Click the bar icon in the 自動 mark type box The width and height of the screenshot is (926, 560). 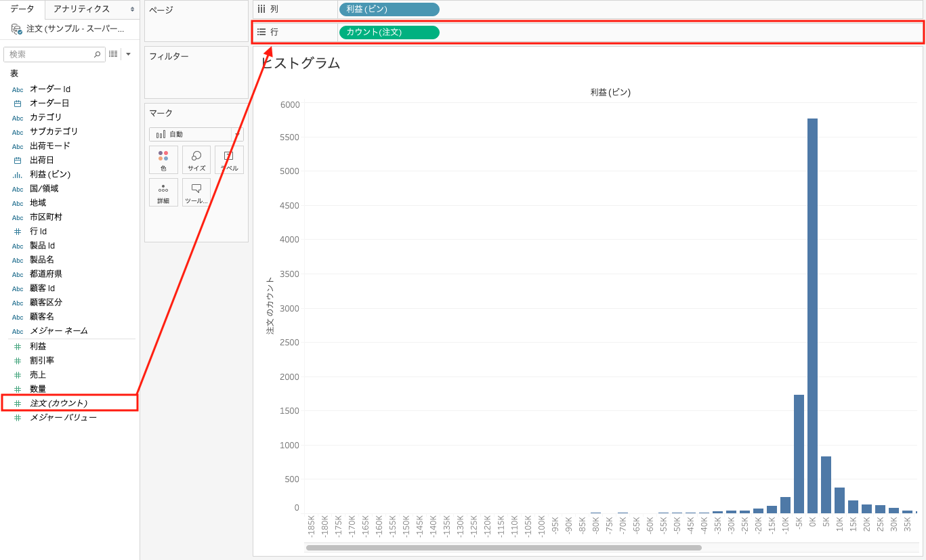(161, 135)
